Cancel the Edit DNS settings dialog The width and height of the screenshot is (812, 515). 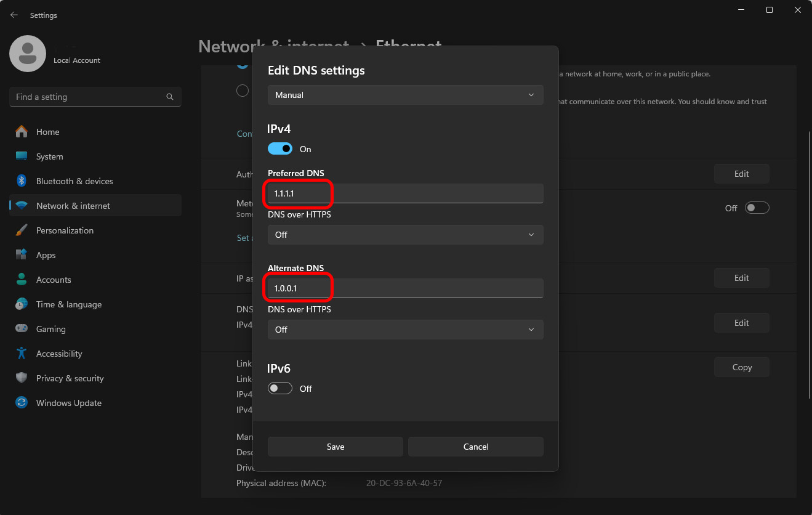(476, 447)
